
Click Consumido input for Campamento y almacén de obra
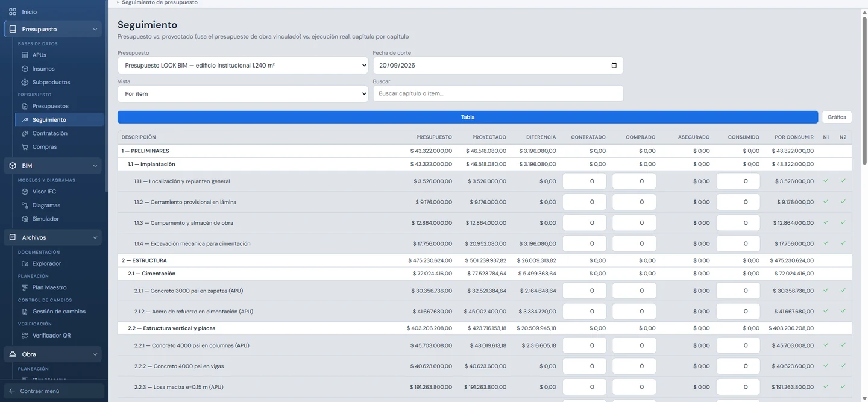pos(738,223)
